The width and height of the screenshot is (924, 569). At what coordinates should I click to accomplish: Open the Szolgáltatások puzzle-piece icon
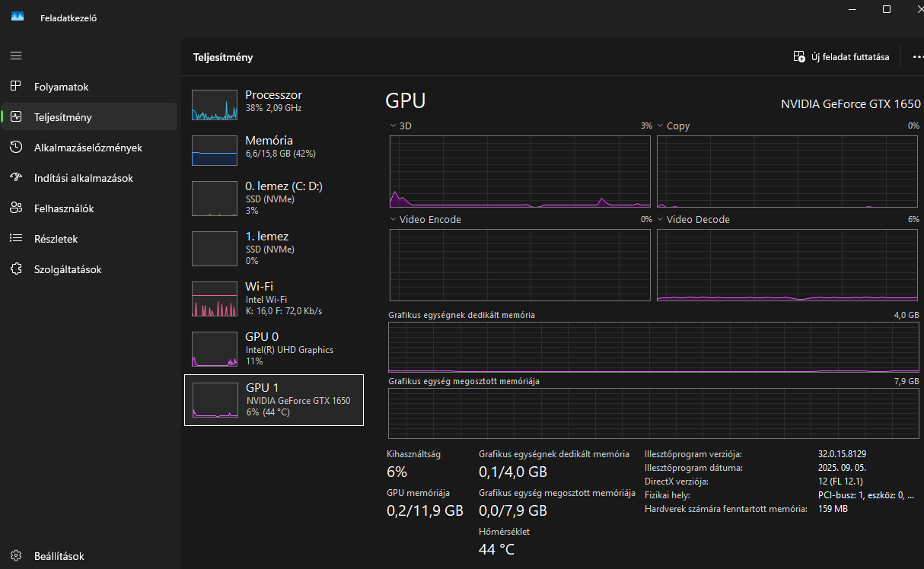[x=16, y=269]
